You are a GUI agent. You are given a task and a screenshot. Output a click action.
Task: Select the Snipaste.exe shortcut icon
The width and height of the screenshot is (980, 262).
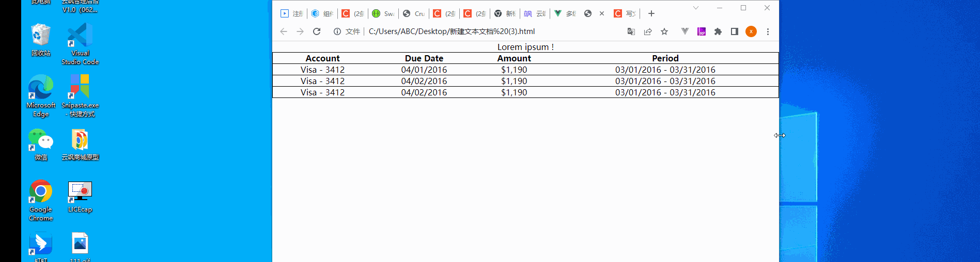[x=80, y=96]
